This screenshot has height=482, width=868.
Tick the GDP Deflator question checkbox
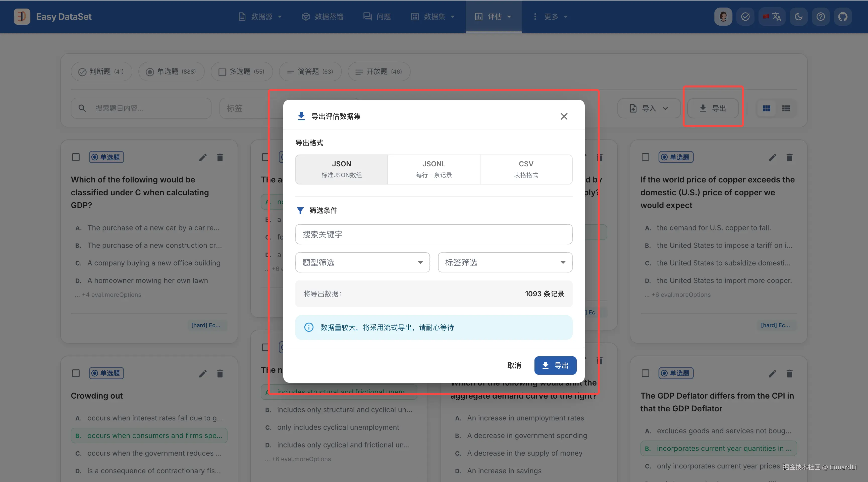645,373
